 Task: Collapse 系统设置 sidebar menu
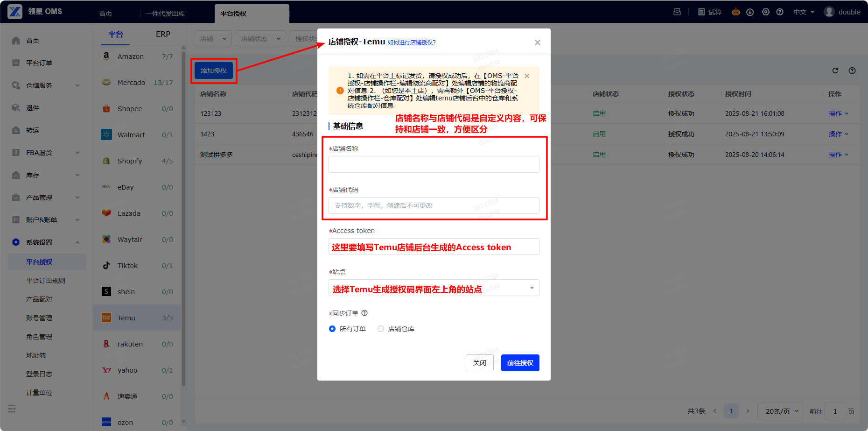[x=46, y=242]
